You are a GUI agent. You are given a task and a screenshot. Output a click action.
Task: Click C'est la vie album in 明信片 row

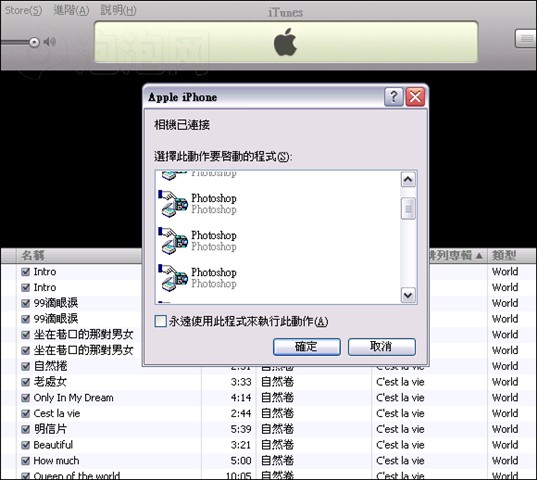(400, 429)
